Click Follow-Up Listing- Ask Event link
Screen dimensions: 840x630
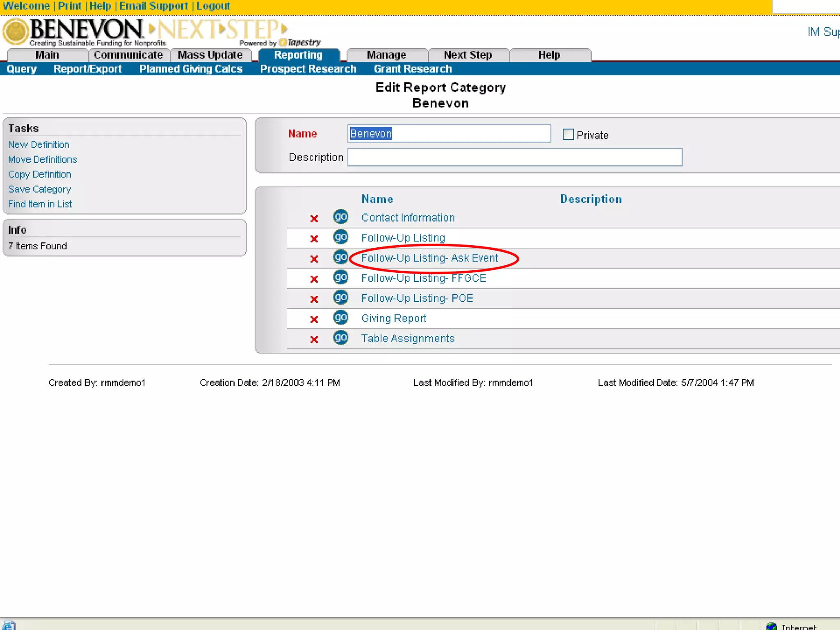(429, 258)
